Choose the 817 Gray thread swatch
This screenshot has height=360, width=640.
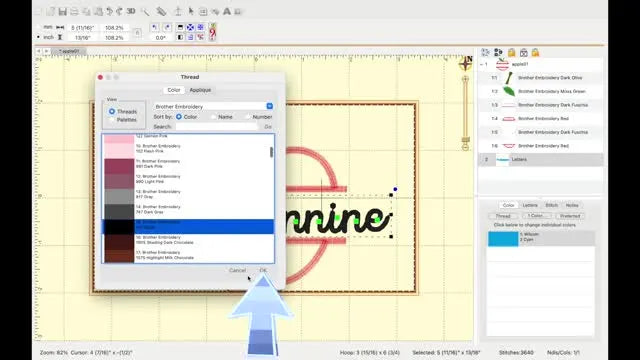(119, 196)
